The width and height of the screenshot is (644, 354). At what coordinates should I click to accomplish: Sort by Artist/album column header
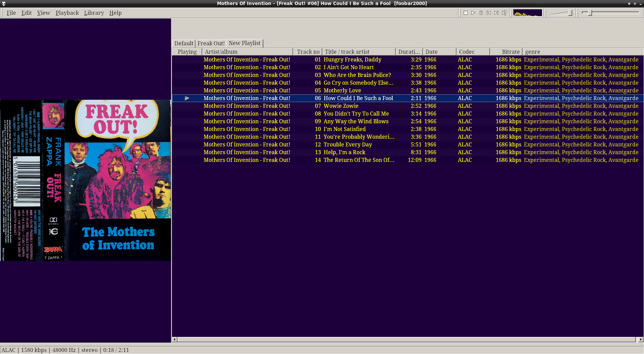[x=248, y=52]
